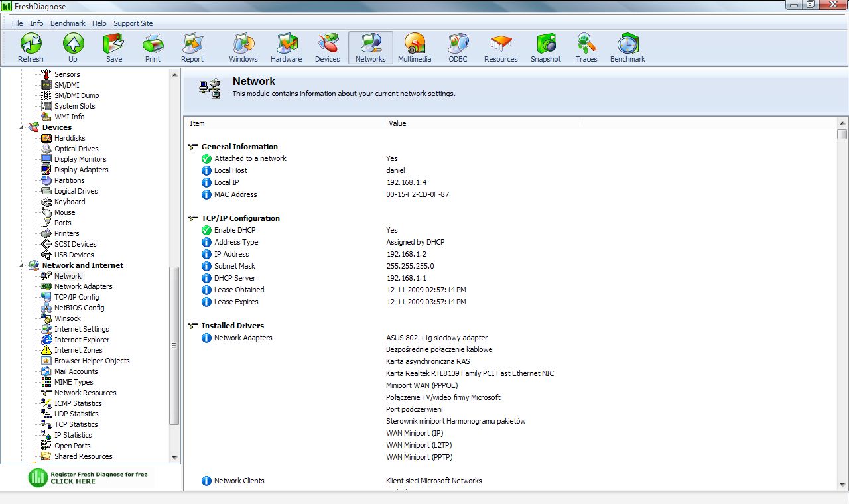Open the File menu
The width and height of the screenshot is (849, 504).
point(17,23)
